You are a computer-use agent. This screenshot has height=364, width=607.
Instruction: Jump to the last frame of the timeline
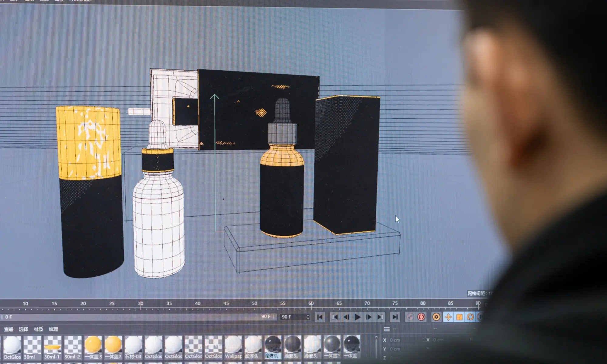coord(395,316)
